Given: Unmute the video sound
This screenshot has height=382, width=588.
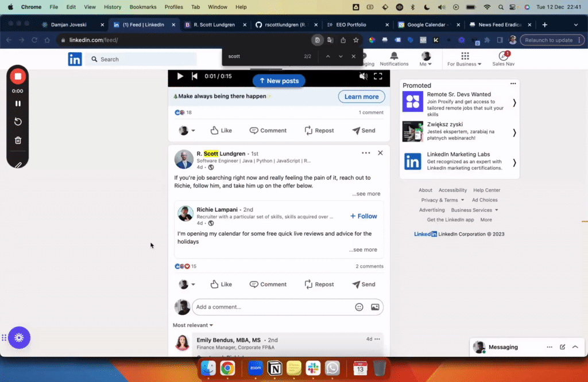Looking at the screenshot, I should pos(363,76).
